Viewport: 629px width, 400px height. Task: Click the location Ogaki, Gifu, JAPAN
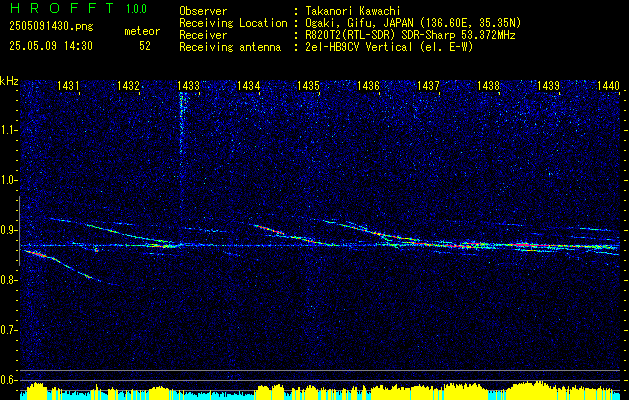click(x=359, y=23)
